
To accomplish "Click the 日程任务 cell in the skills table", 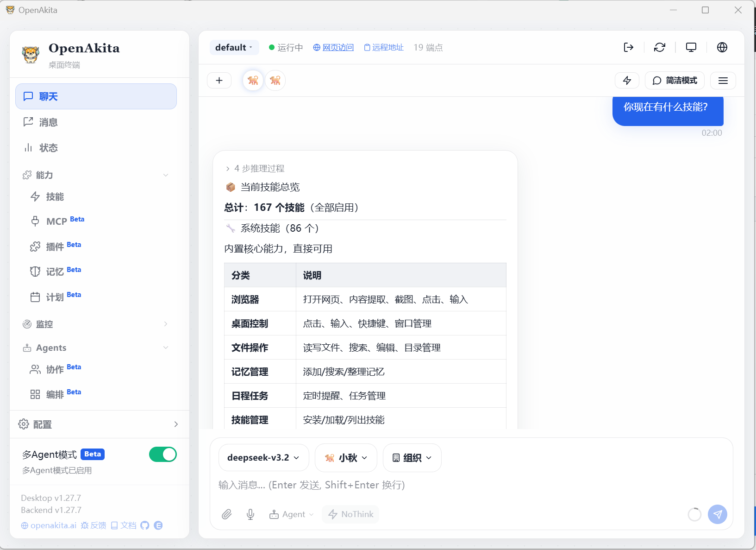I will 260,396.
